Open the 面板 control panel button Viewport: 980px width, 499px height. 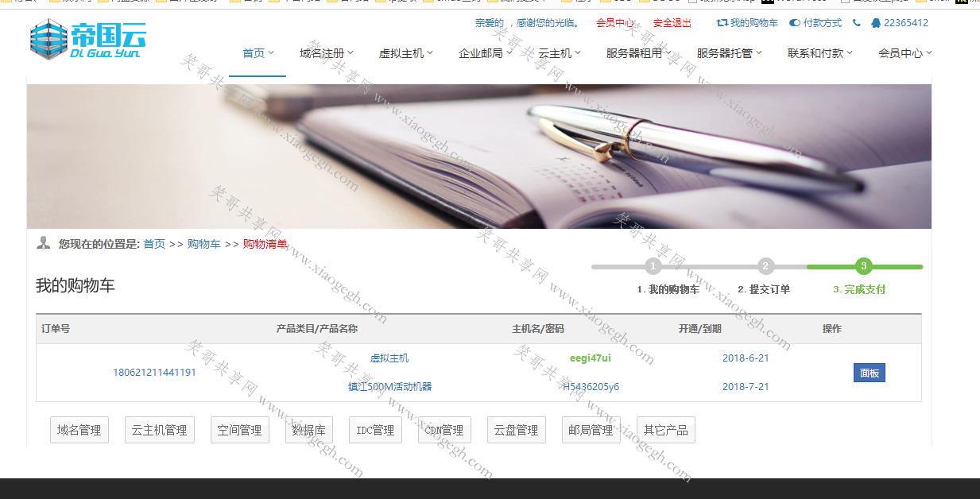pyautogui.click(x=870, y=373)
